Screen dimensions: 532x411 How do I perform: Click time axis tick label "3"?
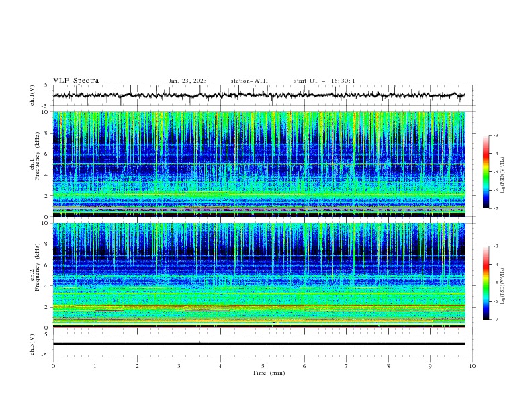point(179,366)
